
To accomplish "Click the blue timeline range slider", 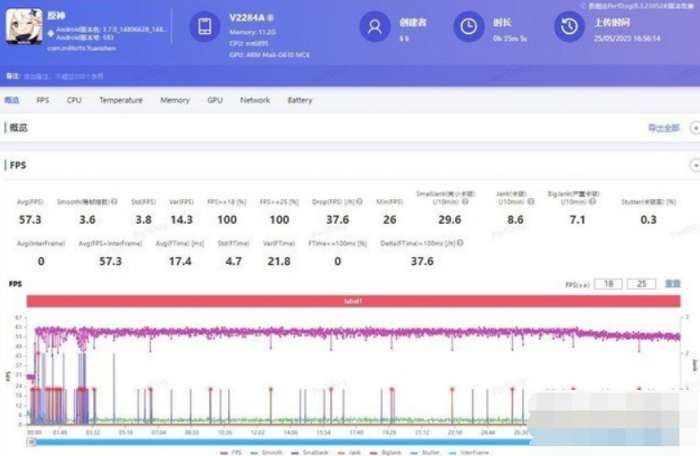I will click(x=280, y=440).
